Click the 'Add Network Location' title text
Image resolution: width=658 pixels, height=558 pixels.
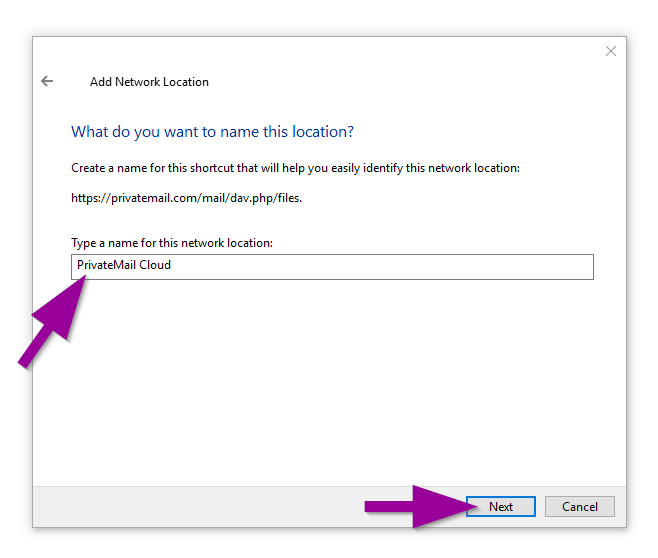click(149, 82)
